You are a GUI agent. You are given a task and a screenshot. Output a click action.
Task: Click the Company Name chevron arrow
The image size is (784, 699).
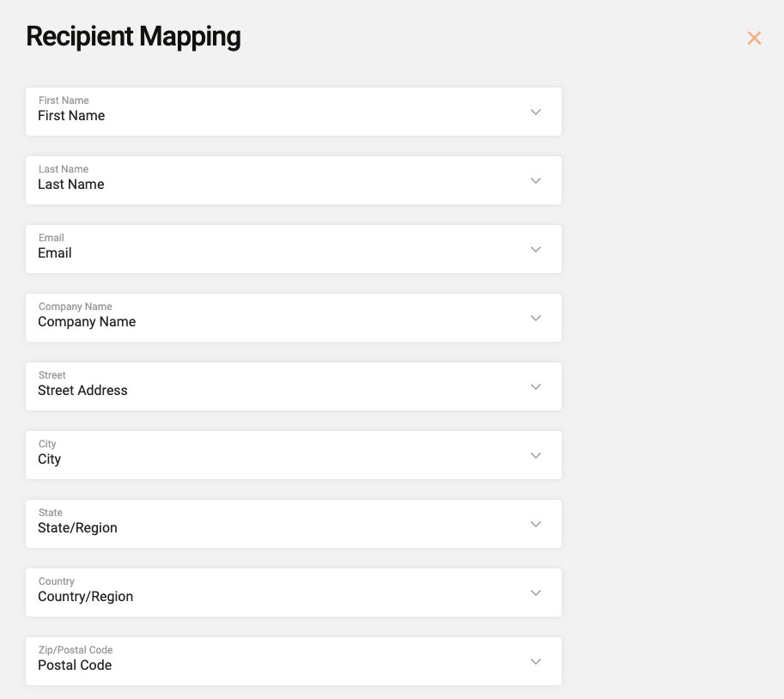pyautogui.click(x=536, y=318)
